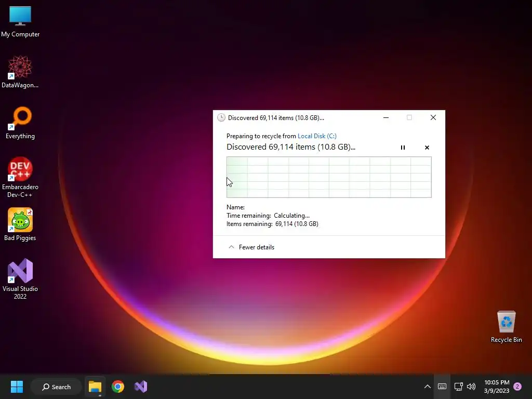Screen dimensions: 532x399
Task: Open File Explorer from the taskbar
Action: 95,387
